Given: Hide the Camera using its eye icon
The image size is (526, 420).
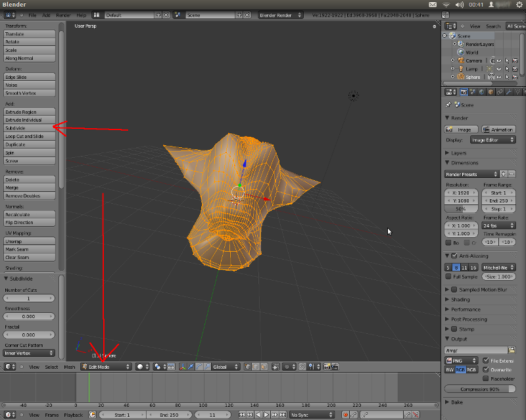Looking at the screenshot, I should 499,60.
